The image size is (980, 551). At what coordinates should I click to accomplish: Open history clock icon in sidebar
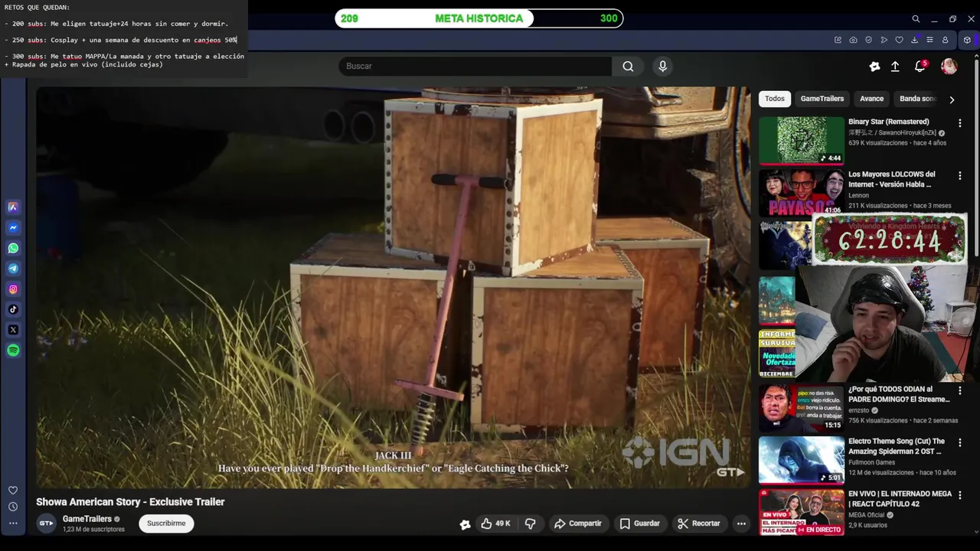(x=13, y=507)
